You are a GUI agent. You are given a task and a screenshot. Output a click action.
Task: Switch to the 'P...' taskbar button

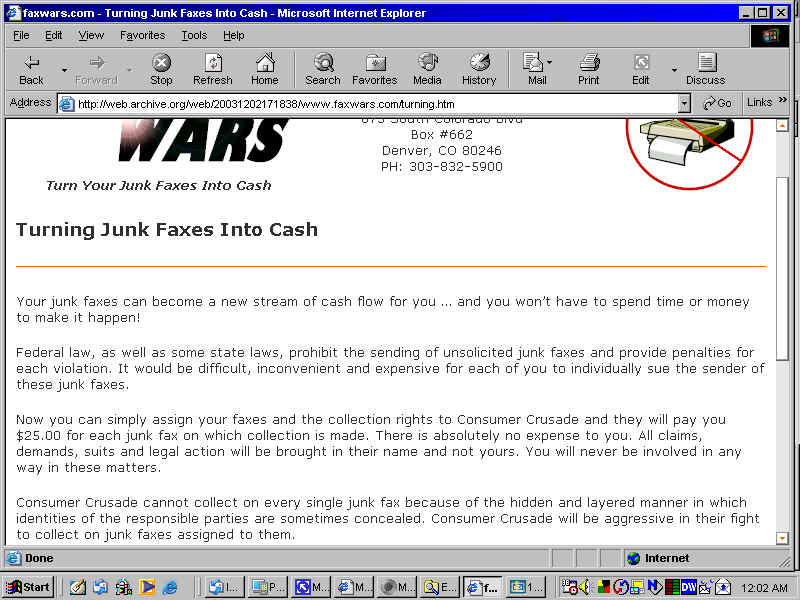click(x=268, y=587)
